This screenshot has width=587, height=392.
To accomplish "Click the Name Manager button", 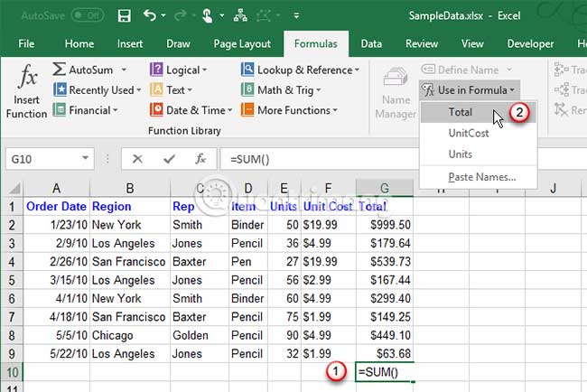I will click(x=396, y=93).
